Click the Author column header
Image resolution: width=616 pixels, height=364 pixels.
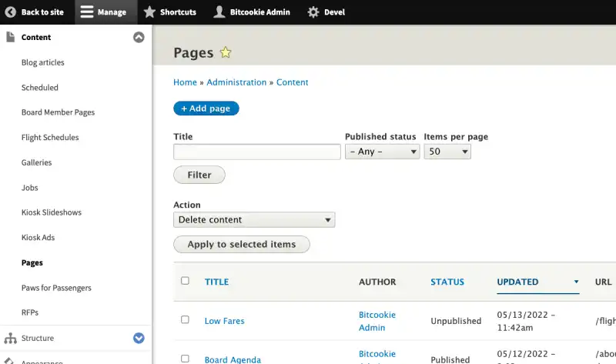coord(377,282)
